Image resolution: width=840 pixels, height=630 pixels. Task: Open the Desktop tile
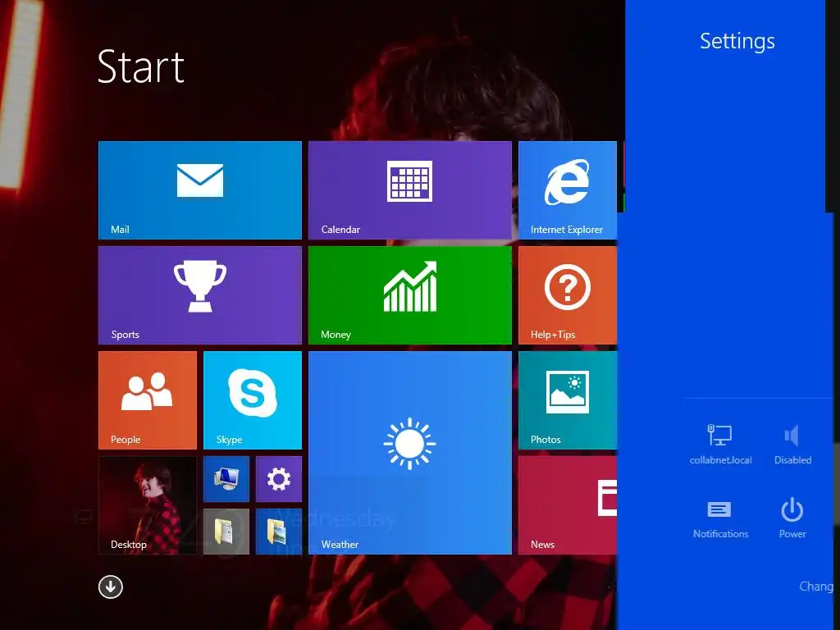click(x=148, y=505)
